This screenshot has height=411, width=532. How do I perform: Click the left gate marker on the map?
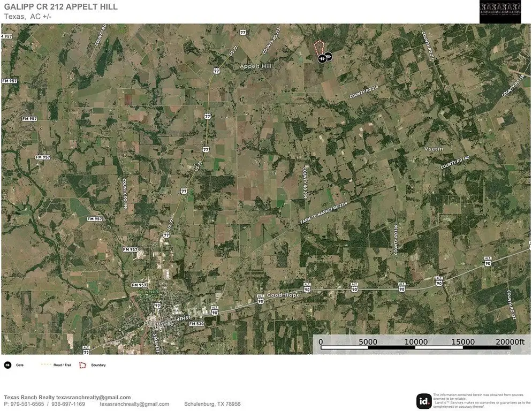coord(321,58)
